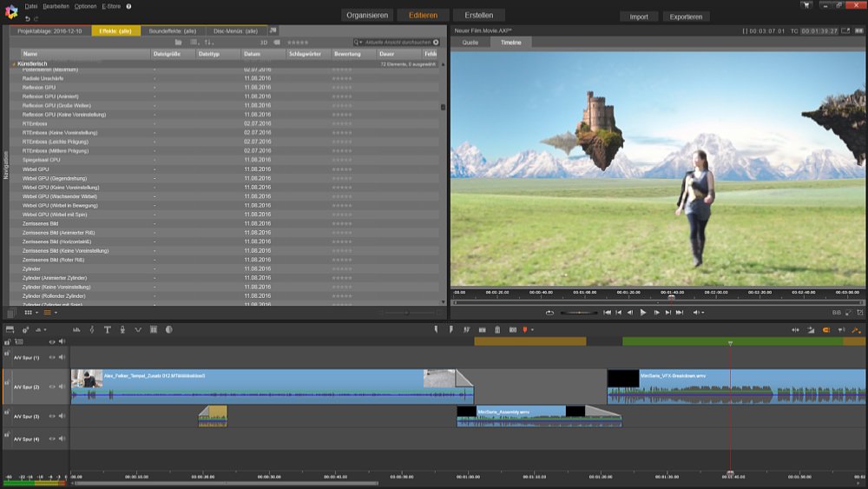This screenshot has width=868, height=489.
Task: Click the voice-over microphone icon
Action: pyautogui.click(x=122, y=330)
